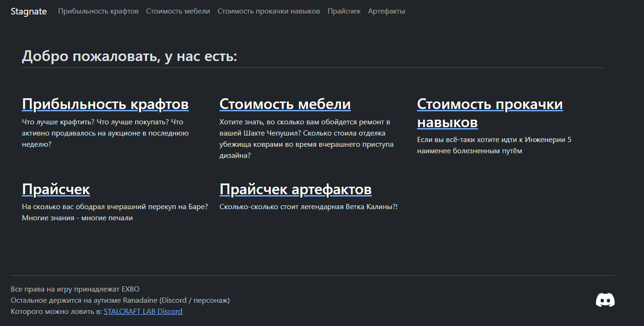Image resolution: width=644 pixels, height=326 pixels.
Task: Open Артефакты in the top navigation
Action: pyautogui.click(x=387, y=11)
